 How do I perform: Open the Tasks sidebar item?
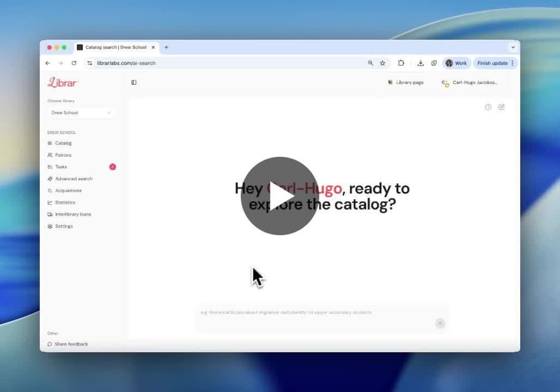coord(60,167)
